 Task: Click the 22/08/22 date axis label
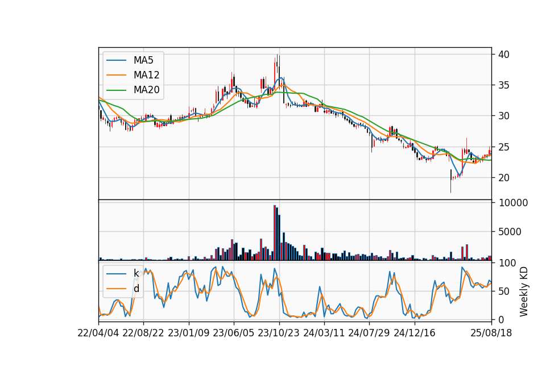[x=143, y=333]
